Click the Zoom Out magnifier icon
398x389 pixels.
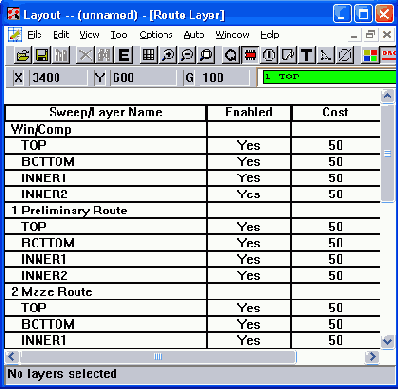coord(187,55)
